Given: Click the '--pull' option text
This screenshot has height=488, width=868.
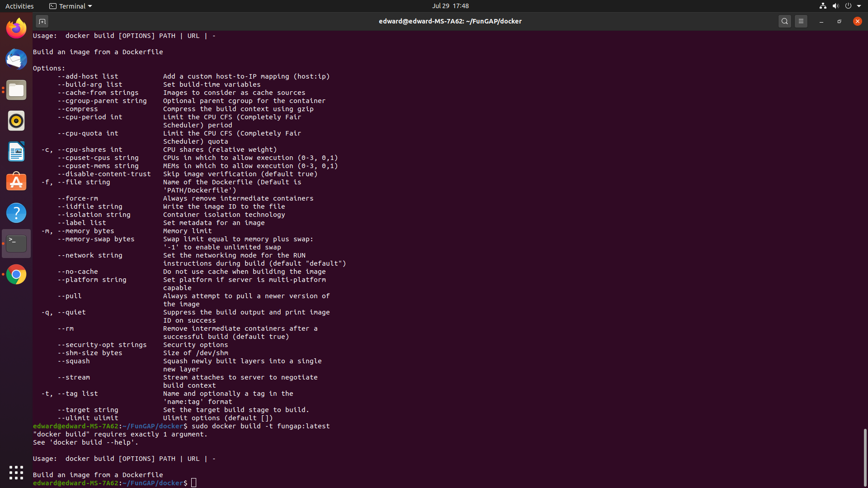Looking at the screenshot, I should (x=70, y=296).
